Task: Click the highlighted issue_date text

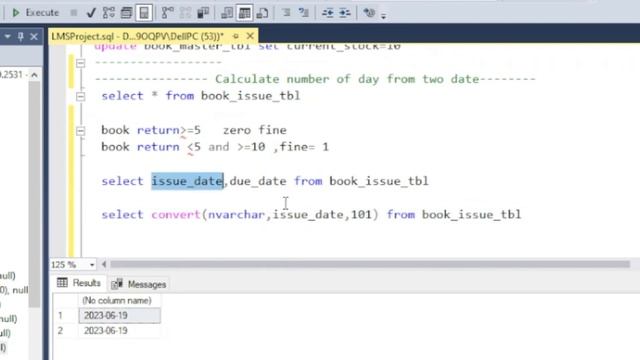Action: 187,181
